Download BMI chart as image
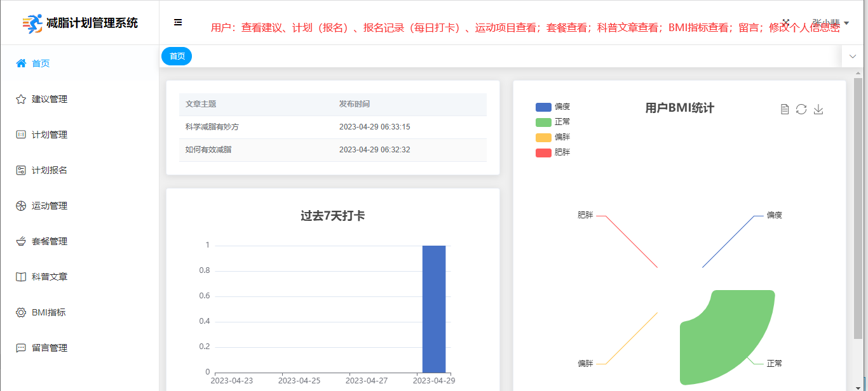 pyautogui.click(x=818, y=109)
